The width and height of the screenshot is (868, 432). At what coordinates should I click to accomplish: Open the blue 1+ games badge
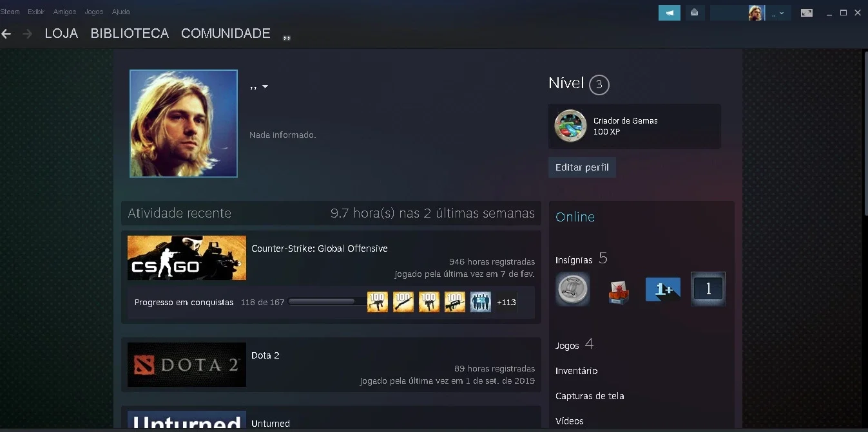click(x=663, y=290)
